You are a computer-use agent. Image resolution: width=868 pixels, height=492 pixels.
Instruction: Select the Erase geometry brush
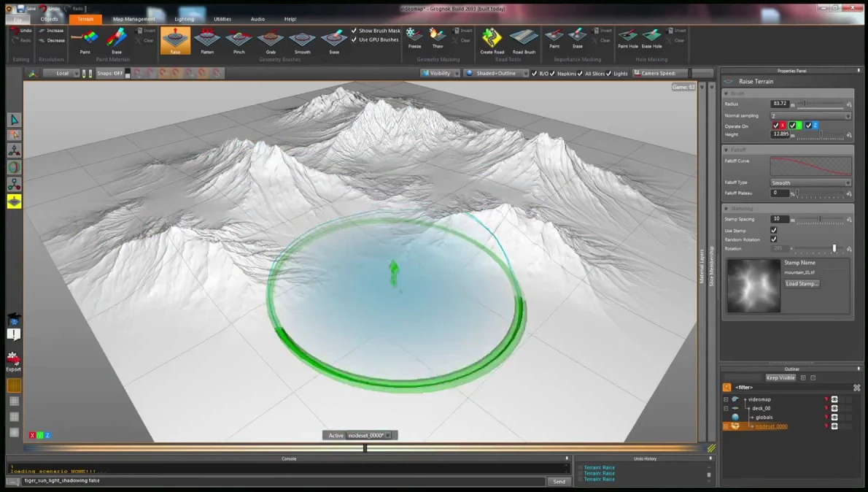tap(334, 40)
